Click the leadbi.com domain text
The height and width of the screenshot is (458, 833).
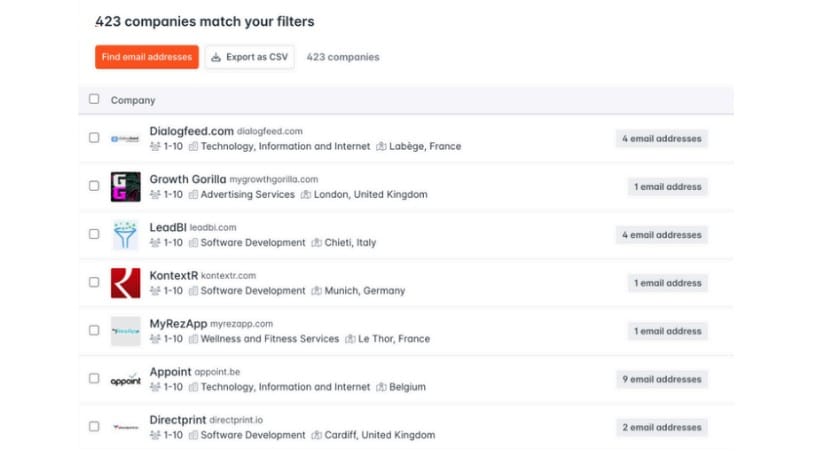pos(213,227)
